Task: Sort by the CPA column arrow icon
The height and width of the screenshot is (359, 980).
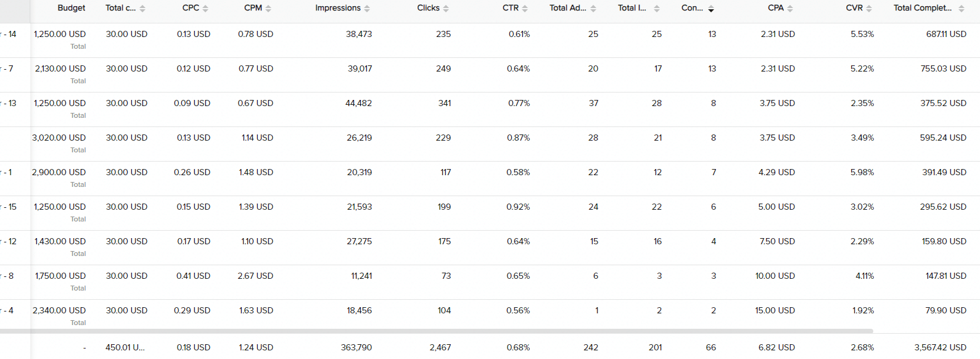Action: click(x=790, y=9)
